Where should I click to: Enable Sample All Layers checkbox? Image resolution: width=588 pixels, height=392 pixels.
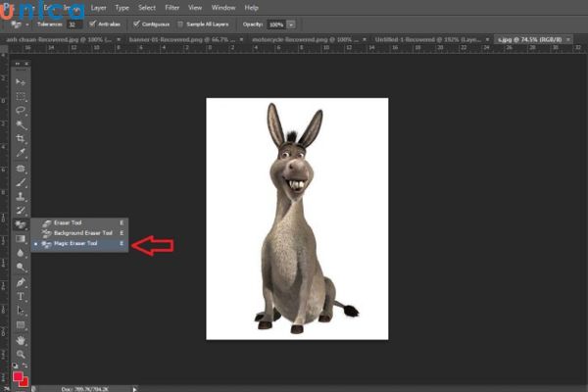[x=180, y=24]
